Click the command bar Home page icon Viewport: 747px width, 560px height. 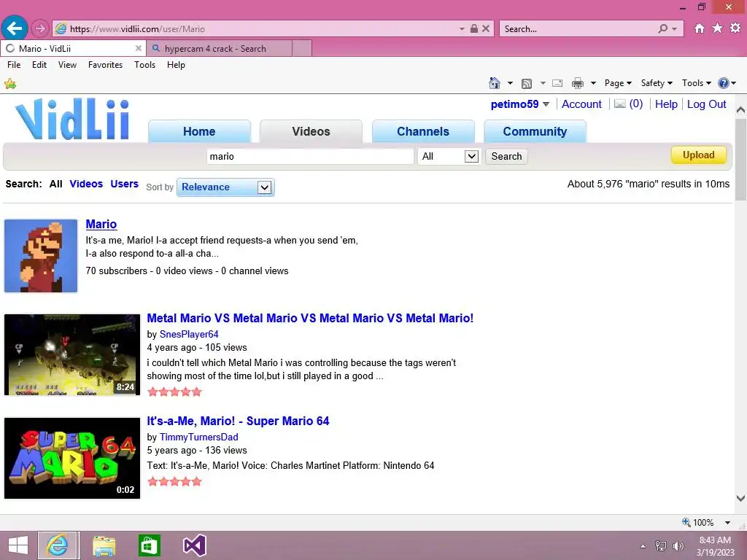click(495, 83)
